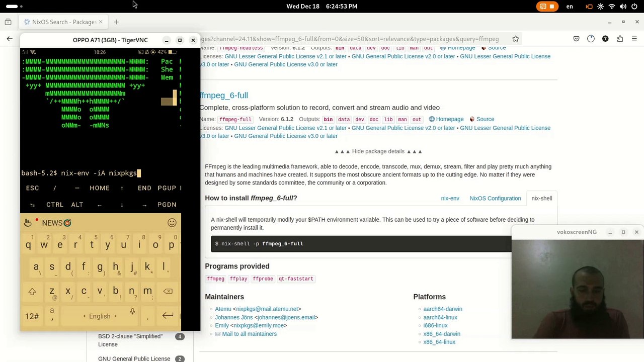Open NEWS in keyboard suggestion bar
The image size is (644, 362).
56,223
